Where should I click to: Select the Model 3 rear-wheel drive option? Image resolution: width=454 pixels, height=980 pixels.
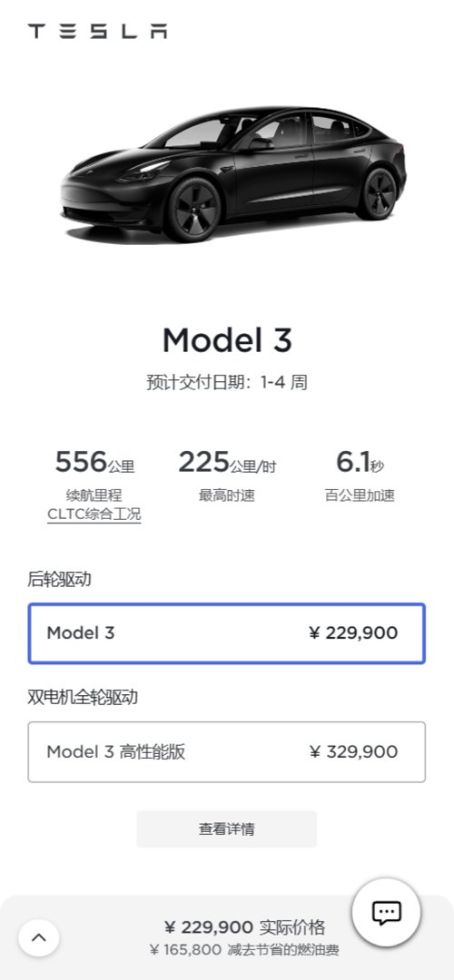226,633
